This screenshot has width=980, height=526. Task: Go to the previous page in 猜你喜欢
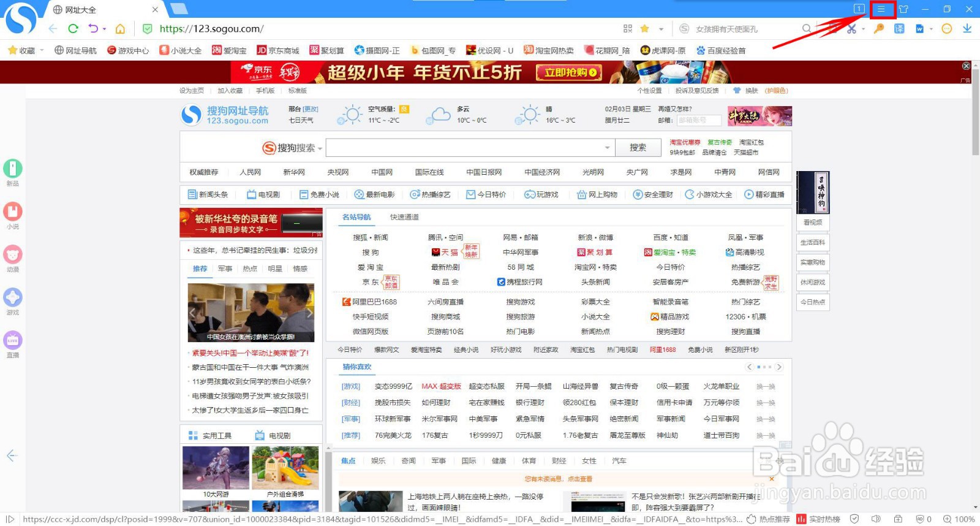pyautogui.click(x=749, y=367)
